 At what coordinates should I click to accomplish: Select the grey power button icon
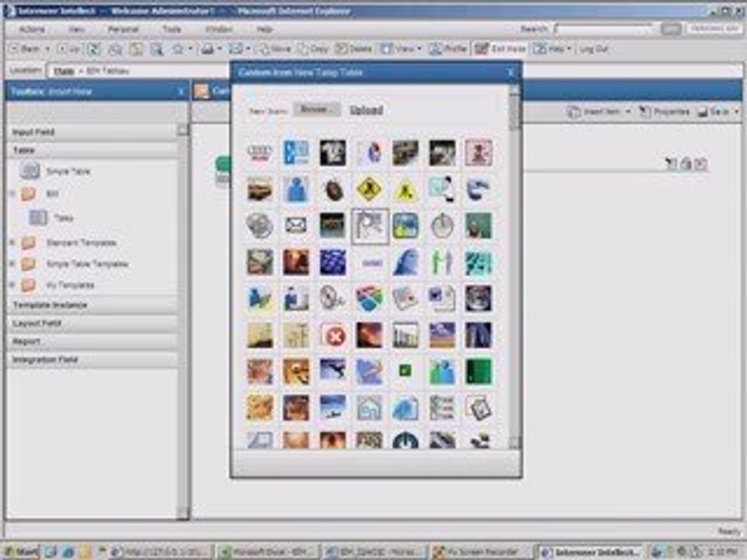click(442, 226)
